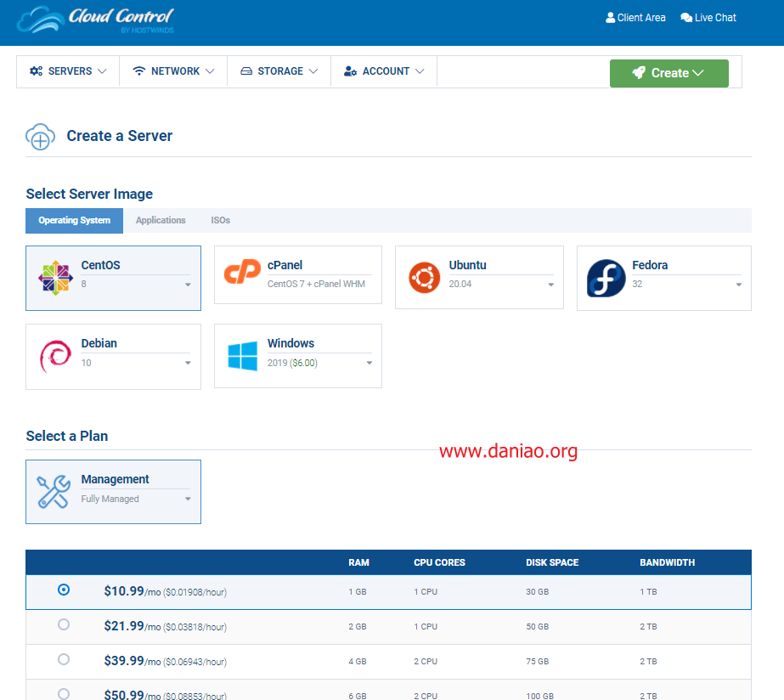Click the RAM column header
Screen dimensions: 784x700
pos(359,562)
